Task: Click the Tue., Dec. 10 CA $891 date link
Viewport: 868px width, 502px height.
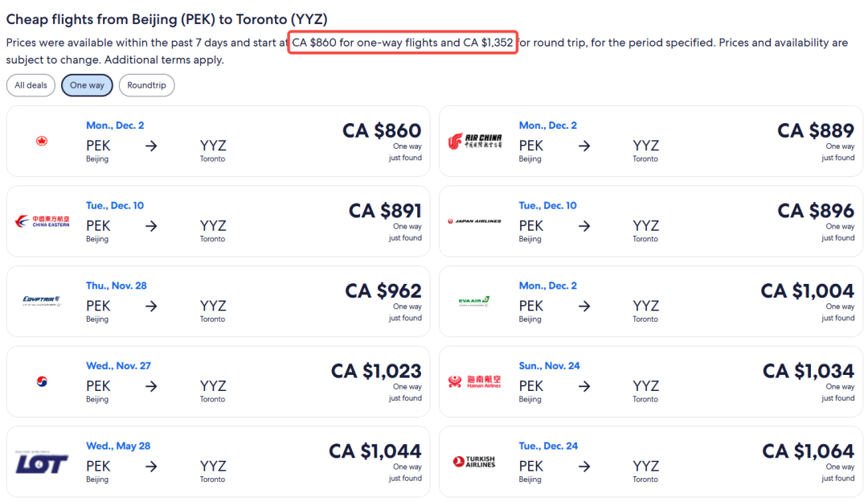Action: (115, 206)
